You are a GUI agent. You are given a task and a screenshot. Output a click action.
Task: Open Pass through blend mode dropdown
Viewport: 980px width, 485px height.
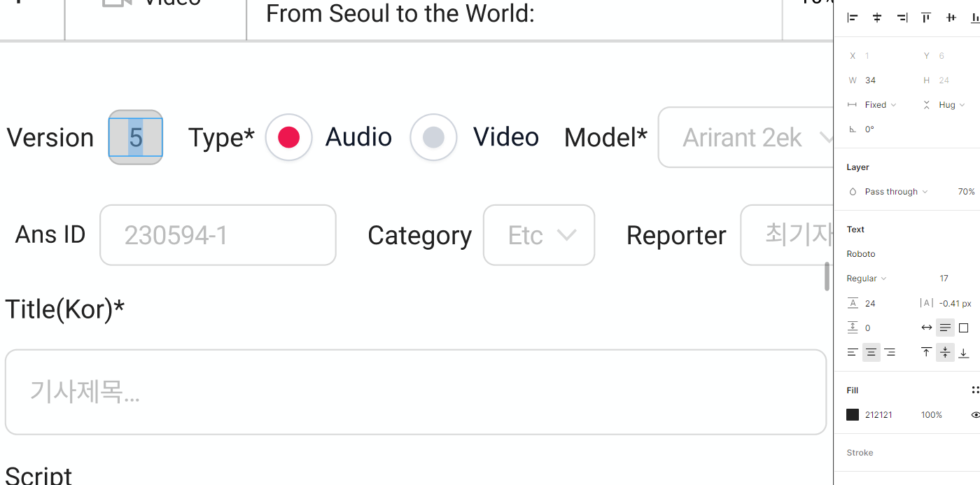[895, 192]
